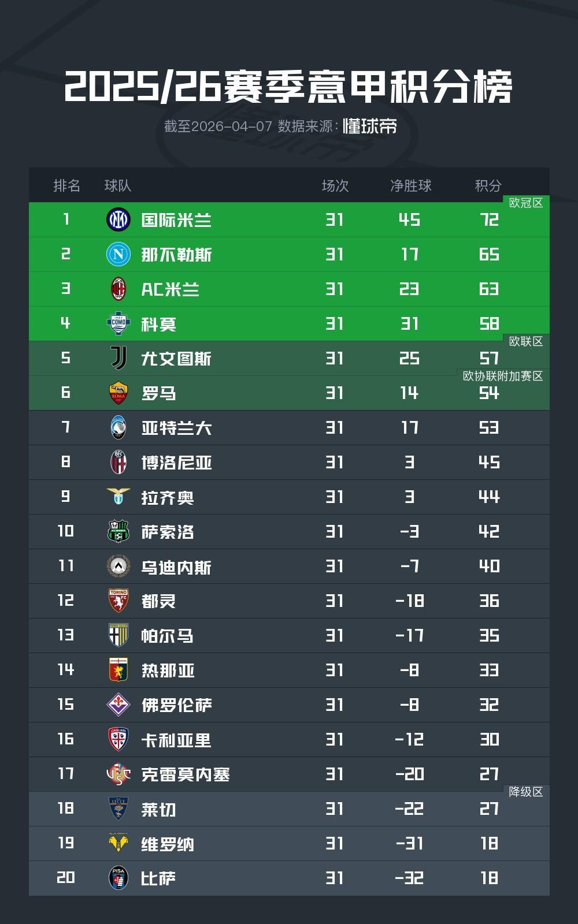Select the 降级区 relegation label
Image resolution: width=578 pixels, height=924 pixels.
pyautogui.click(x=526, y=792)
